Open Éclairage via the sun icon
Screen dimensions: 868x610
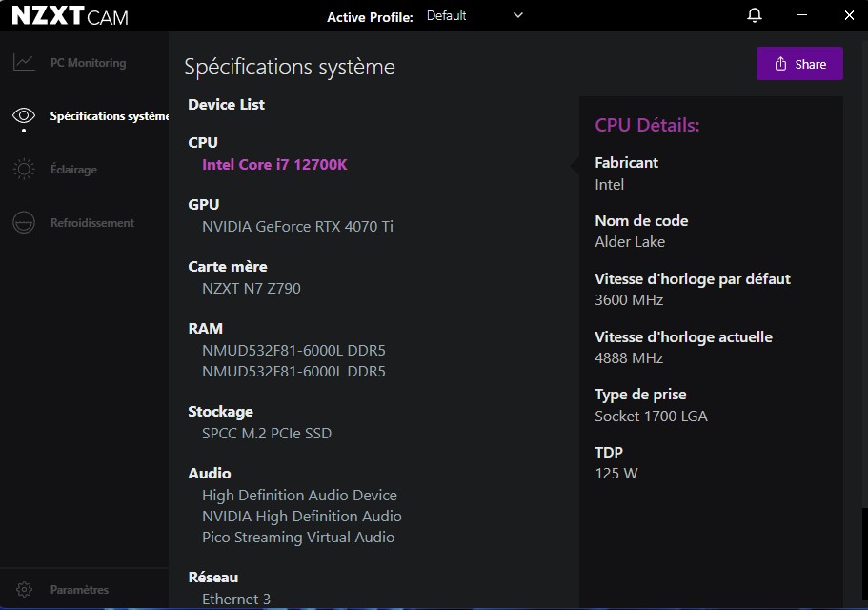click(24, 170)
